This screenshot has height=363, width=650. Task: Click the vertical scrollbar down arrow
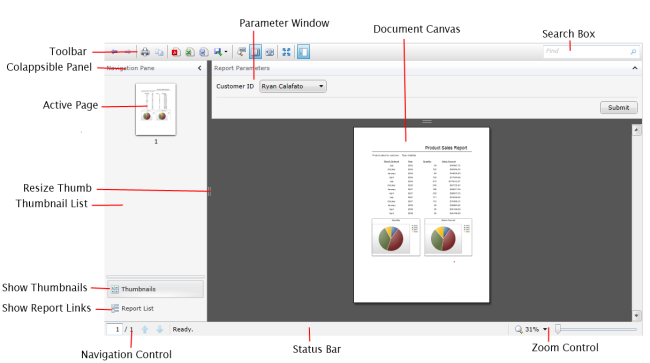pyautogui.click(x=637, y=315)
